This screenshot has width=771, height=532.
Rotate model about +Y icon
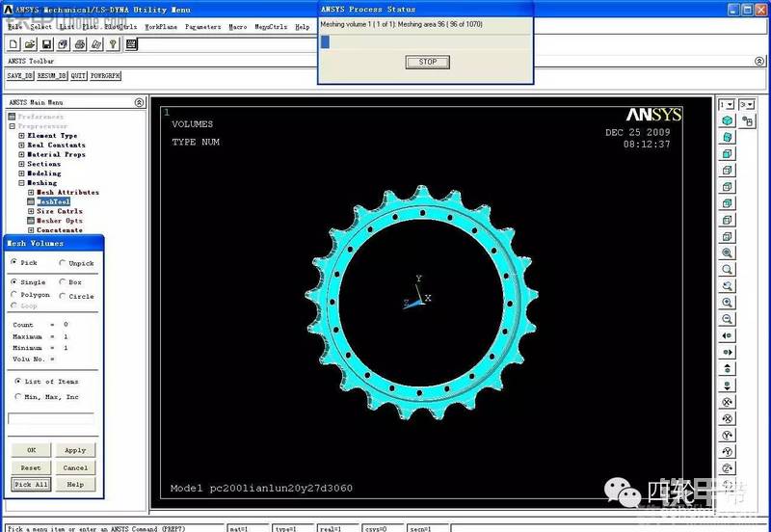728,435
